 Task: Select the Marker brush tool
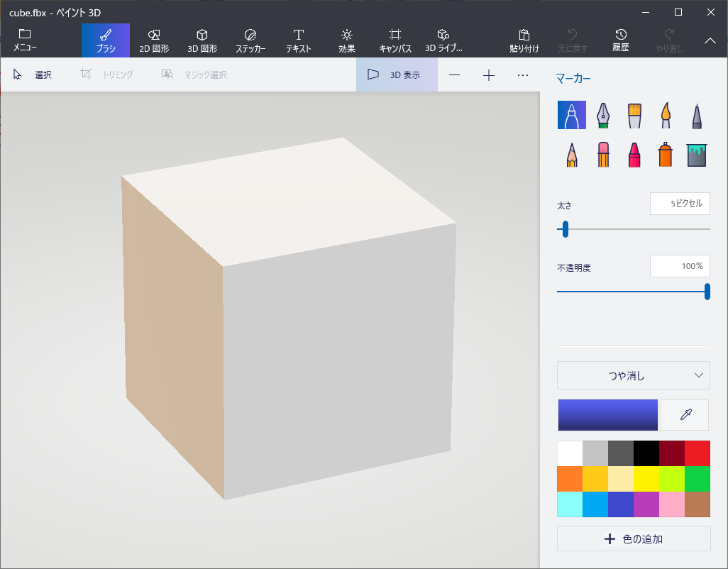[x=571, y=115]
